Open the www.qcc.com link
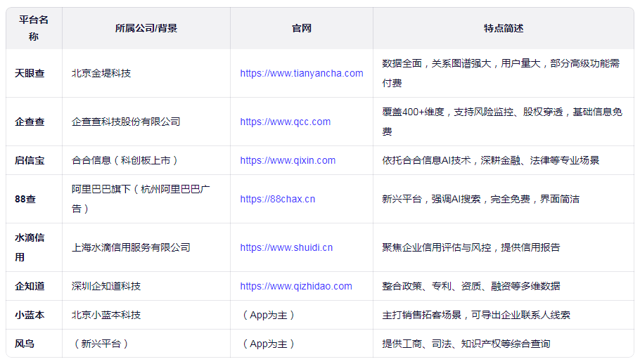The height and width of the screenshot is (364, 640). pos(285,122)
